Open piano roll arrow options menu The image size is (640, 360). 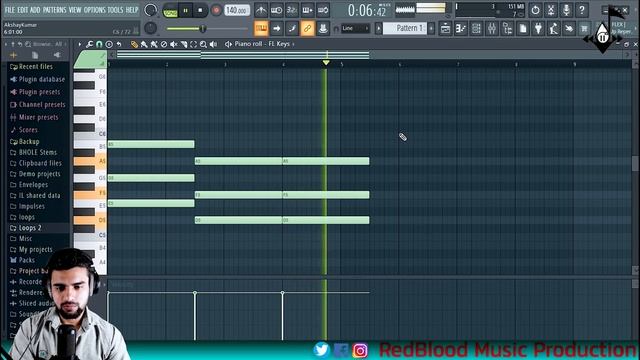[x=80, y=44]
